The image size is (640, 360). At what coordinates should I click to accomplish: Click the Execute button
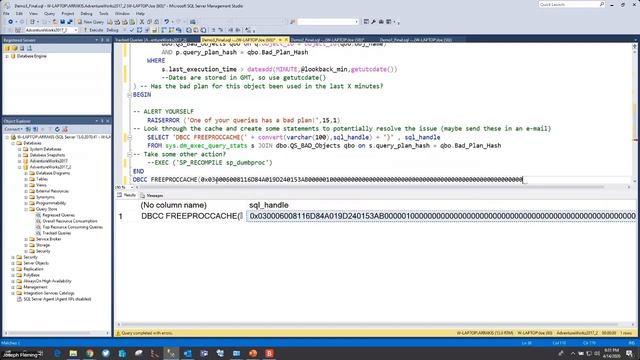(93, 30)
